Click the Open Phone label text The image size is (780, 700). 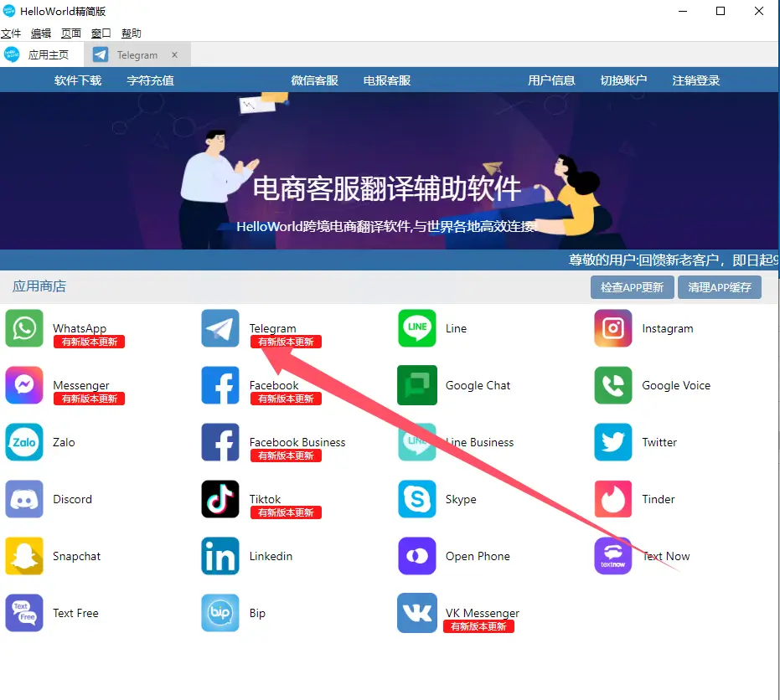pyautogui.click(x=478, y=556)
